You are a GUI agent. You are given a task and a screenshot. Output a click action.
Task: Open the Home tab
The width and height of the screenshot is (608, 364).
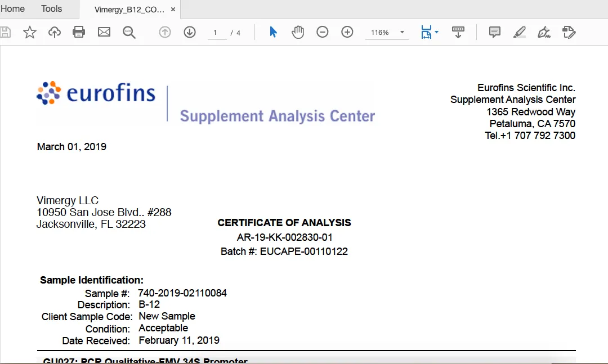pyautogui.click(x=12, y=9)
